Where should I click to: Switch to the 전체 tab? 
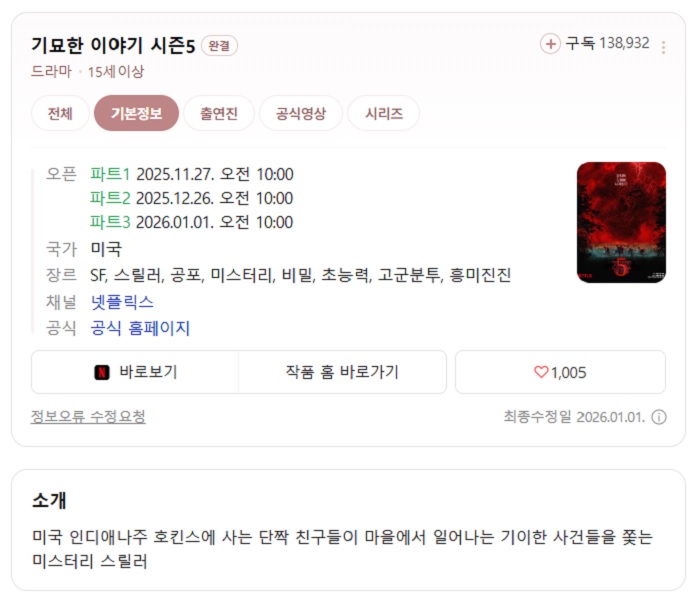pyautogui.click(x=60, y=113)
